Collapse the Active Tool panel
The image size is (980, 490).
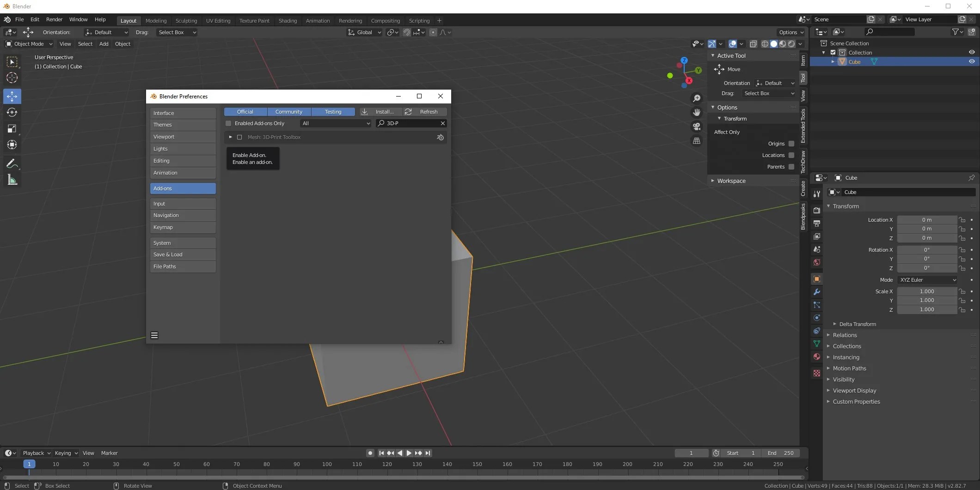(714, 55)
